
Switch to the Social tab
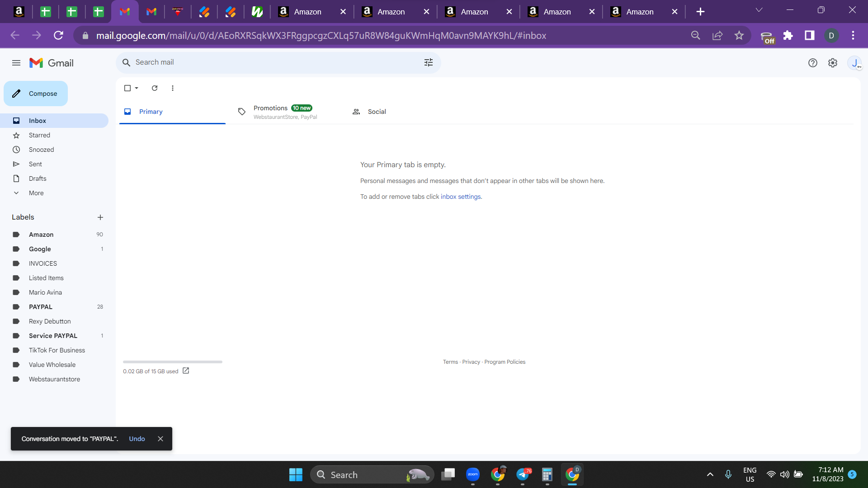pyautogui.click(x=400, y=112)
